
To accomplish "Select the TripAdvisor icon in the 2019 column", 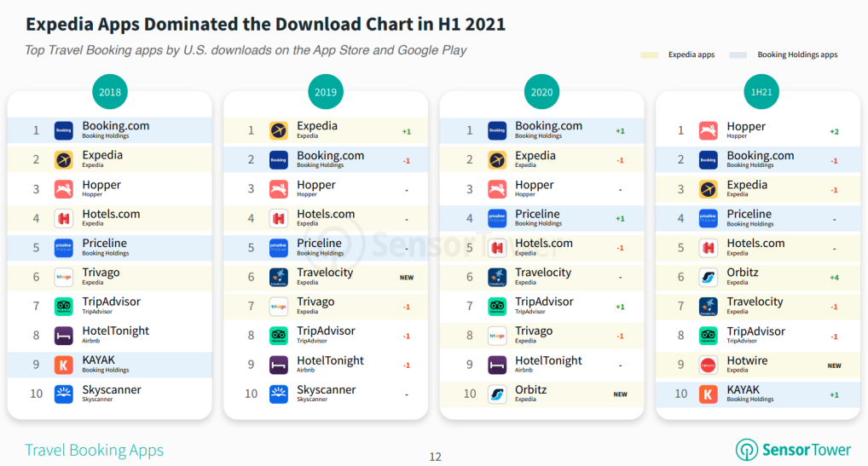I will [x=279, y=336].
